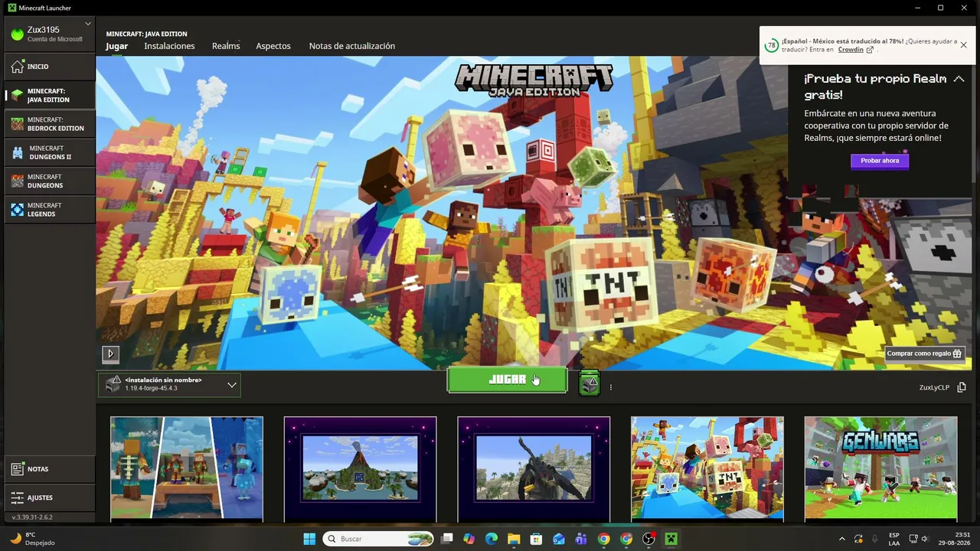980x551 pixels.
Task: Open the volcano island news thumbnail
Action: point(360,468)
